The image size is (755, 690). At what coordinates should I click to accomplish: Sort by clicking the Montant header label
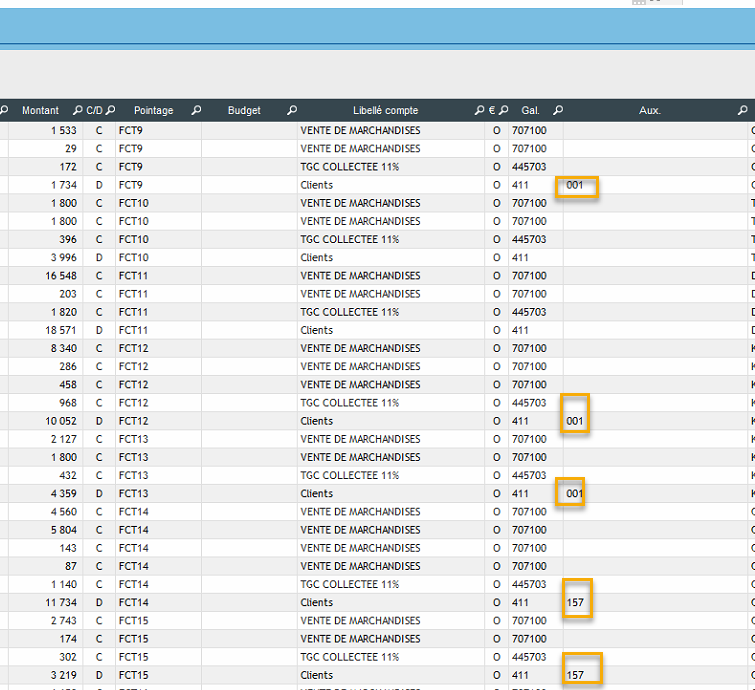pyautogui.click(x=40, y=111)
